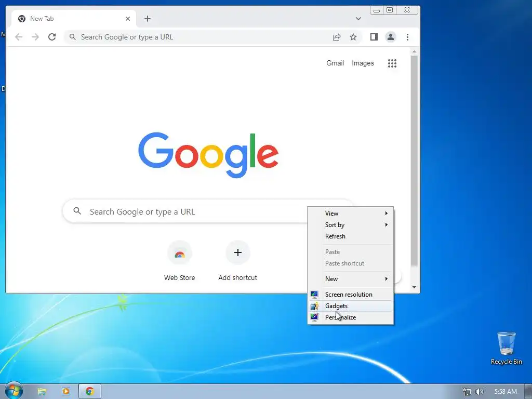Click the Gadgets icon in the context menu

[314, 306]
